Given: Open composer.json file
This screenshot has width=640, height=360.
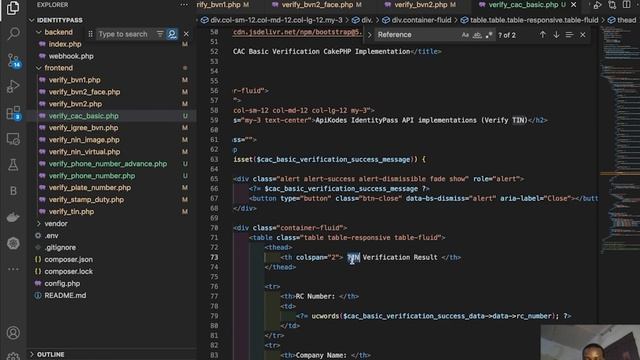Looking at the screenshot, I should (x=68, y=260).
